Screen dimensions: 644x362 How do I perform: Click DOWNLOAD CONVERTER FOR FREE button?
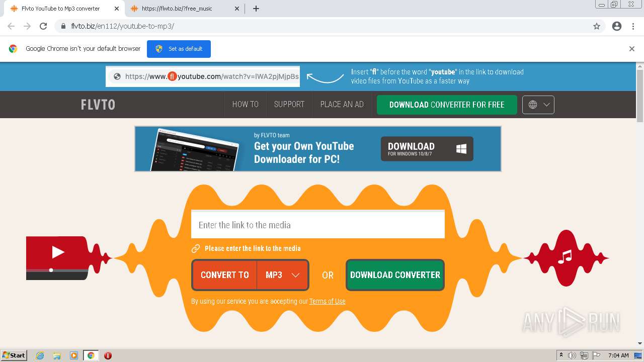(x=447, y=105)
